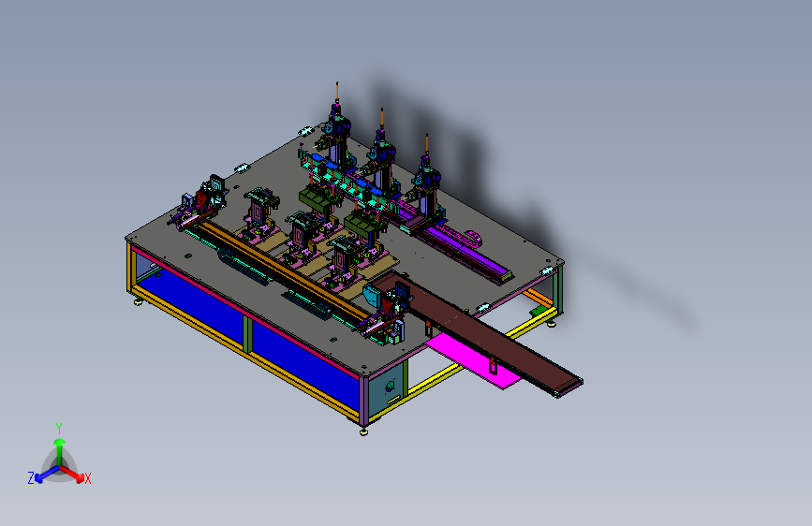812x526 pixels.
Task: Select the magenta plate beneath the conveyor
Action: coord(472,360)
